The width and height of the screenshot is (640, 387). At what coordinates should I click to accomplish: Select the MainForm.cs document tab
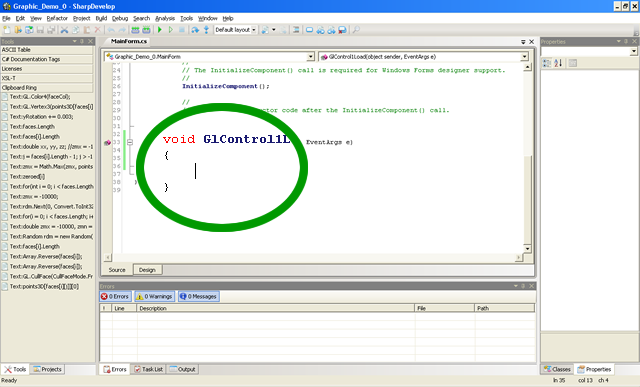pos(129,41)
